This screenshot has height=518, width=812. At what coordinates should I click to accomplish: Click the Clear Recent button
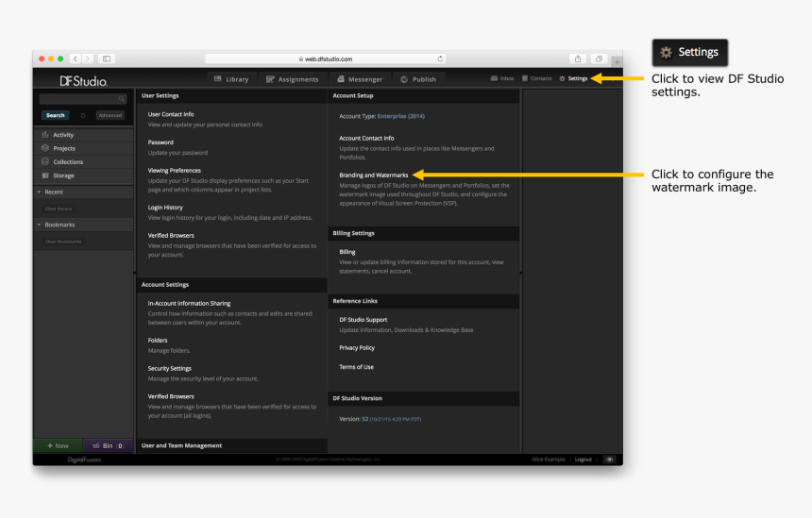point(59,209)
